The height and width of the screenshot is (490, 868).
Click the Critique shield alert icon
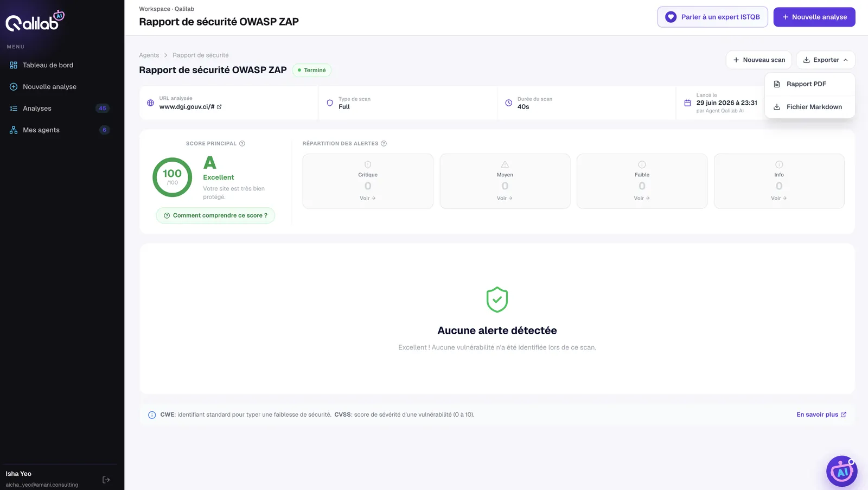click(368, 164)
